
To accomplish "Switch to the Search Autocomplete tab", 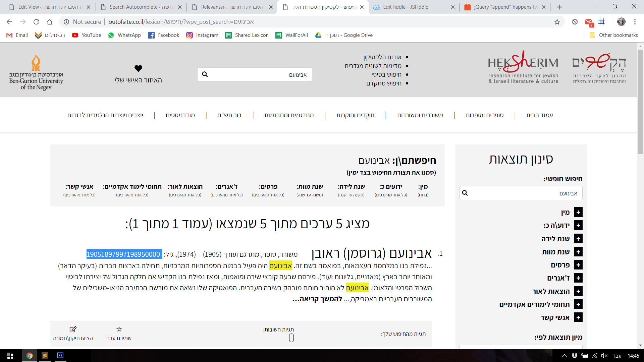I will click(x=141, y=7).
